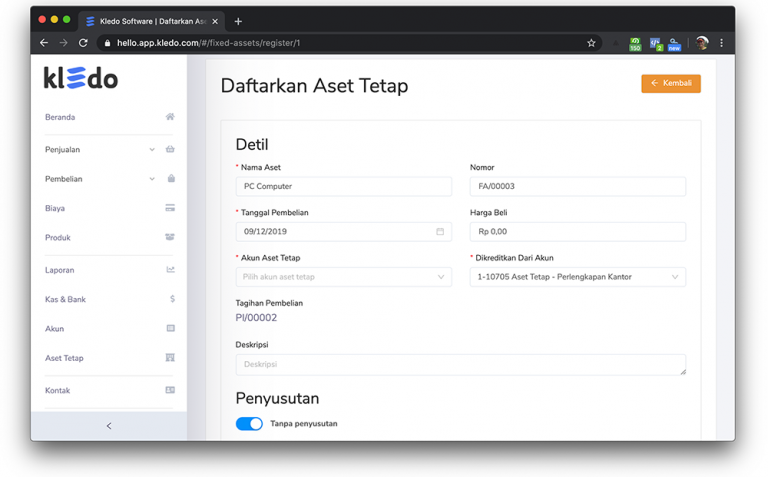
Task: Click the Laporan chart icon
Action: tap(170, 269)
